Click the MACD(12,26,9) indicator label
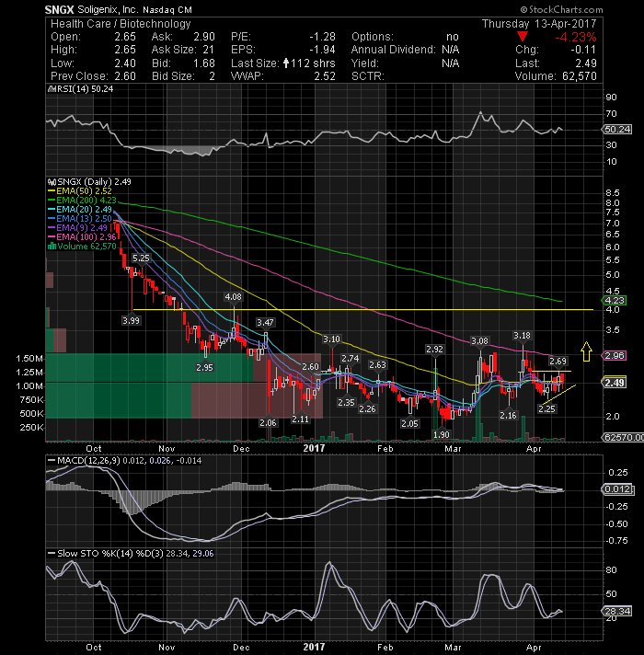 tap(125, 460)
